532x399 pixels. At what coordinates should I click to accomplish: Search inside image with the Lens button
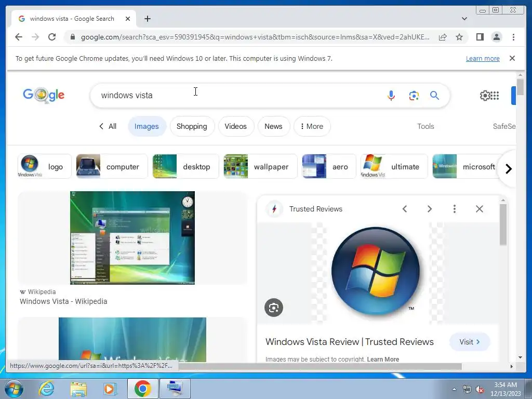(x=273, y=308)
